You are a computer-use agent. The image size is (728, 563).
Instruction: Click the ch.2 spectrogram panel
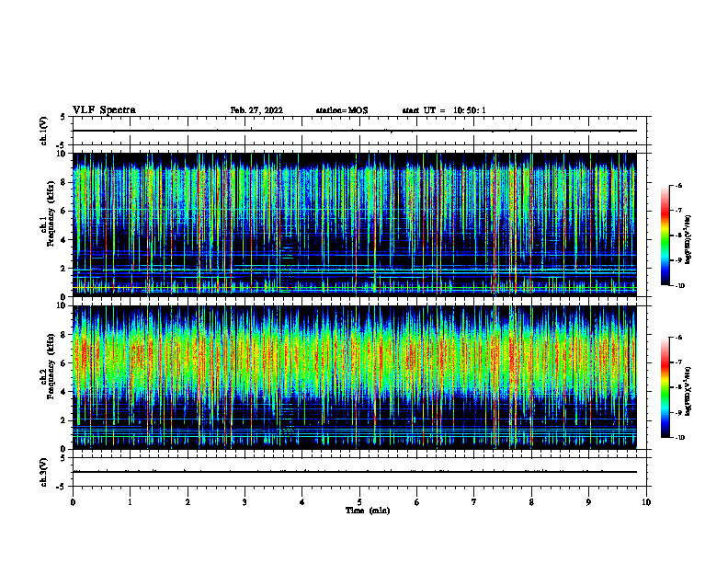(354, 377)
